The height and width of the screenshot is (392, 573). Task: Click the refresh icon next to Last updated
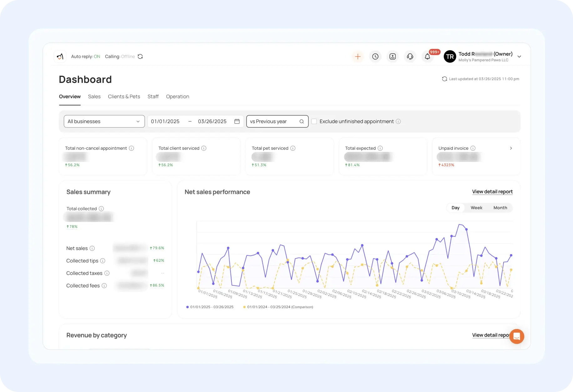444,79
